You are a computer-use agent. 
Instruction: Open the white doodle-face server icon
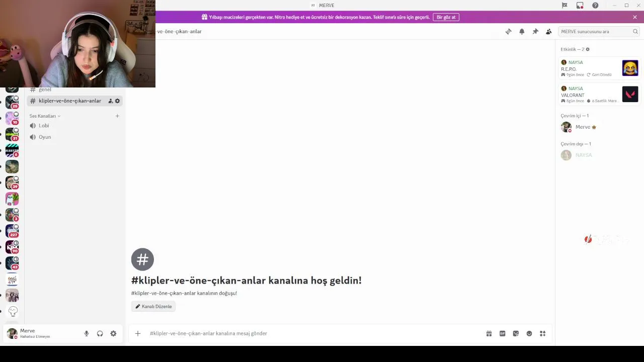(13, 312)
